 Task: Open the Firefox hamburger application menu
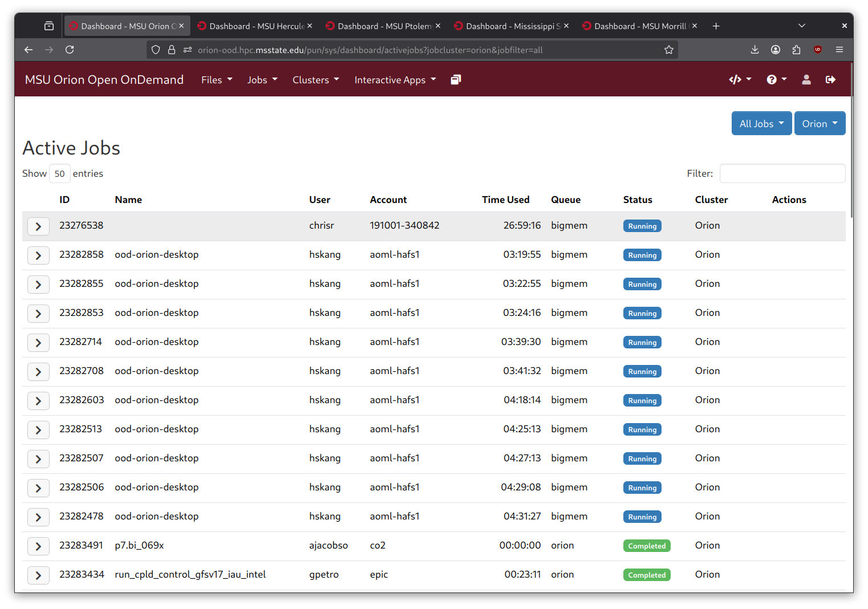point(839,50)
